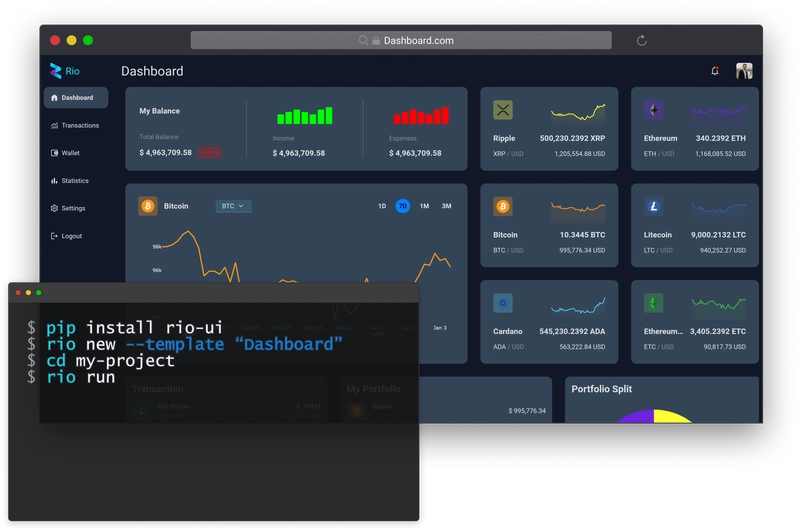The height and width of the screenshot is (531, 800).
Task: Open the user profile avatar
Action: [744, 71]
